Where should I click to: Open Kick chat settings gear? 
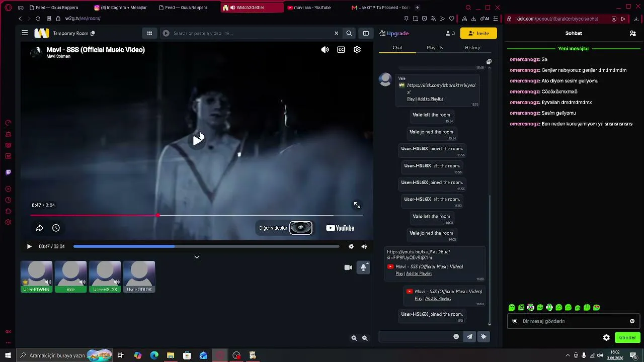(606, 338)
